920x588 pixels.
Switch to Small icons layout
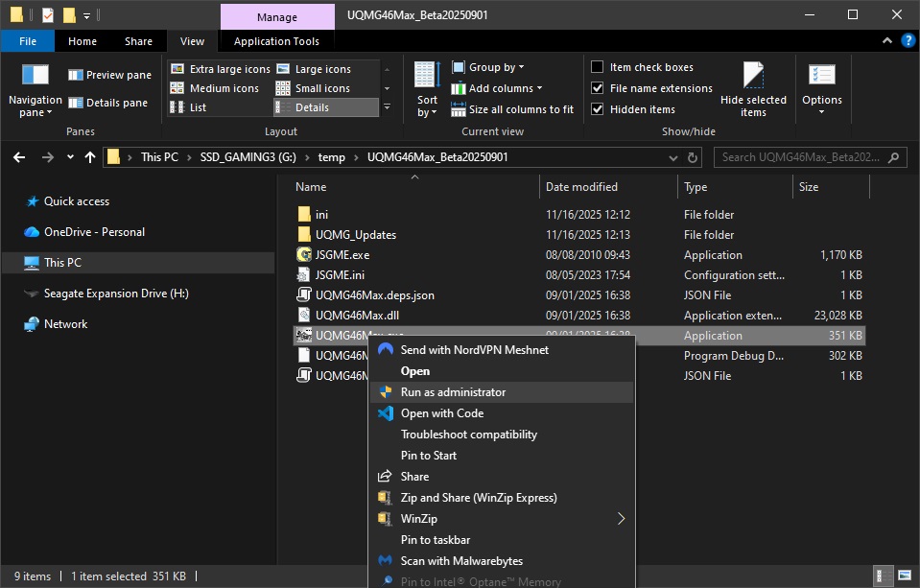[314, 88]
